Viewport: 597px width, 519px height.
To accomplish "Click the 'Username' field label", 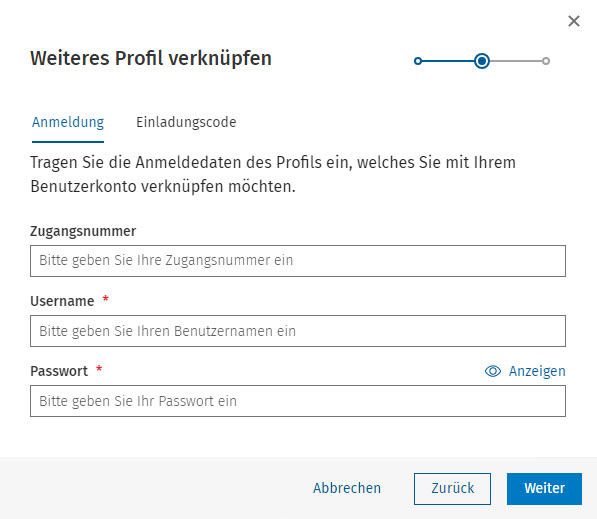I will (x=62, y=301).
